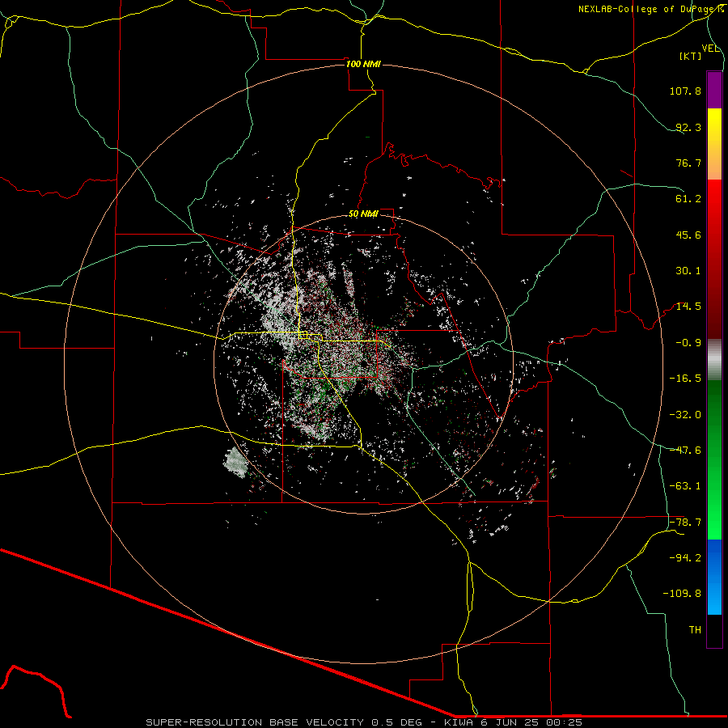Click the -109.8 velocity scale value

pos(682,594)
